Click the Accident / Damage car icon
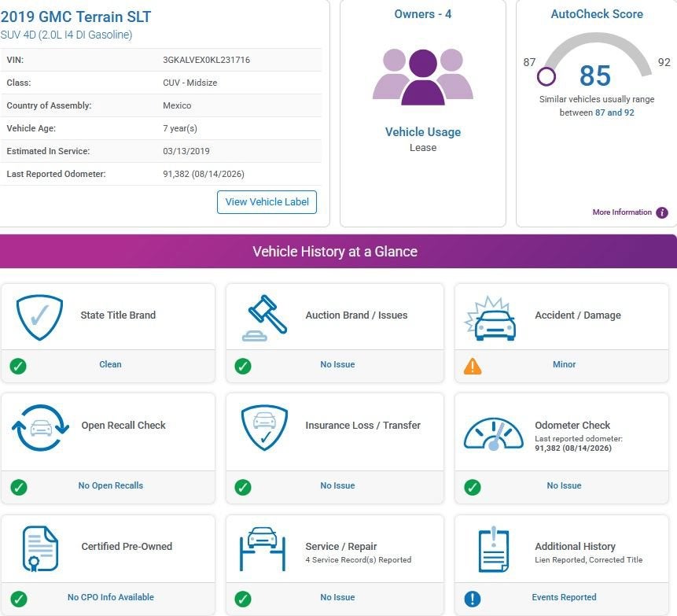The height and width of the screenshot is (616, 677). pos(491,319)
